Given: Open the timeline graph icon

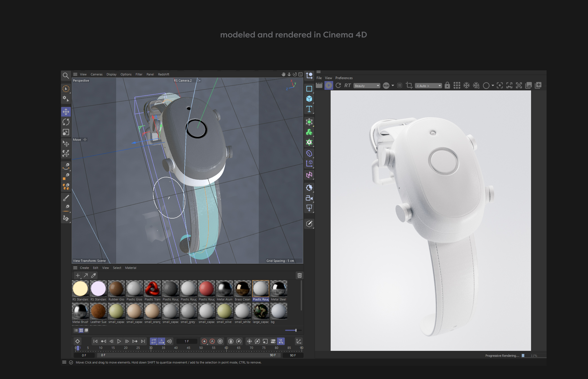Looking at the screenshot, I should point(299,341).
